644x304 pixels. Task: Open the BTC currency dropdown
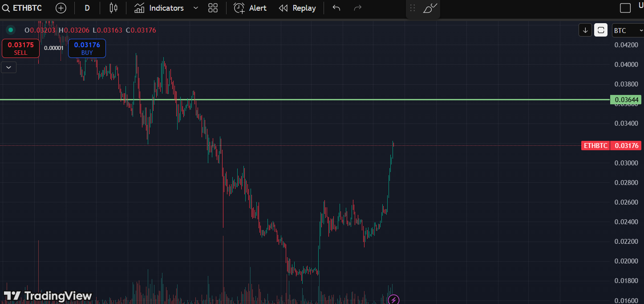[x=628, y=30]
